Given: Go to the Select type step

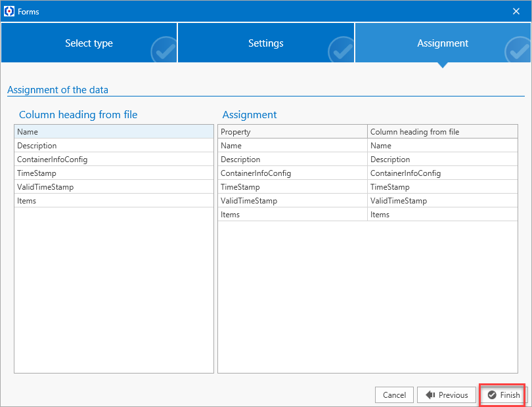Looking at the screenshot, I should (89, 43).
